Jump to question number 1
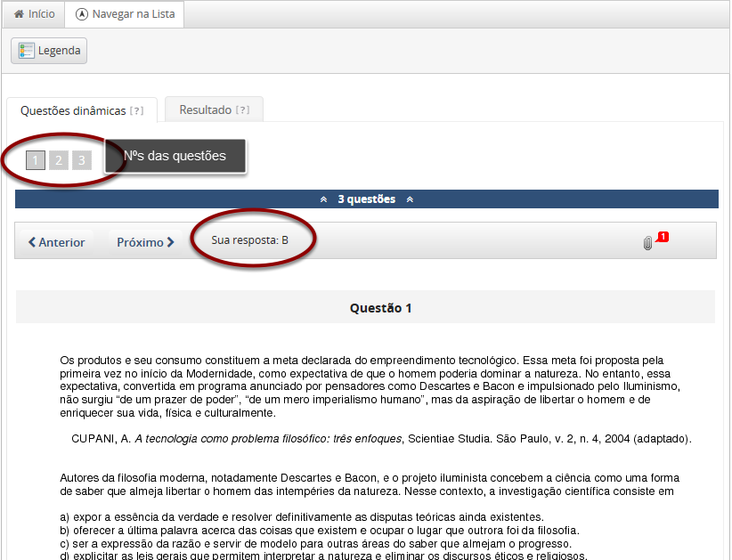Screen dimensions: 732x560 [35, 160]
